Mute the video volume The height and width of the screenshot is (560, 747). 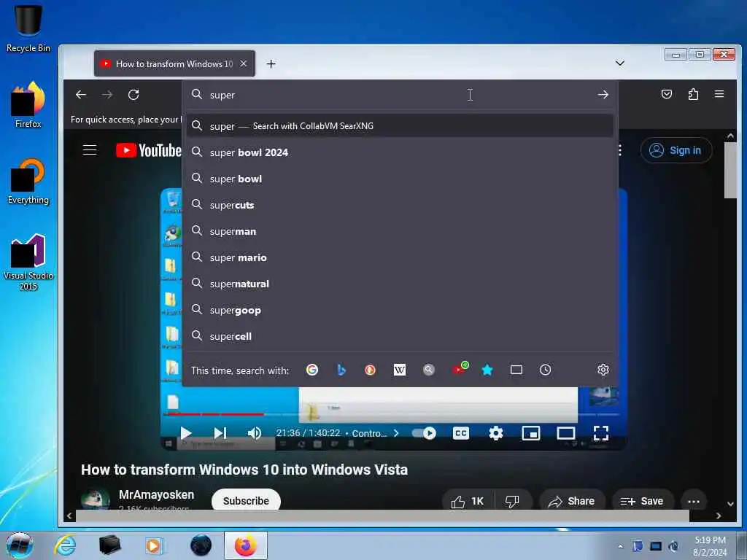255,433
